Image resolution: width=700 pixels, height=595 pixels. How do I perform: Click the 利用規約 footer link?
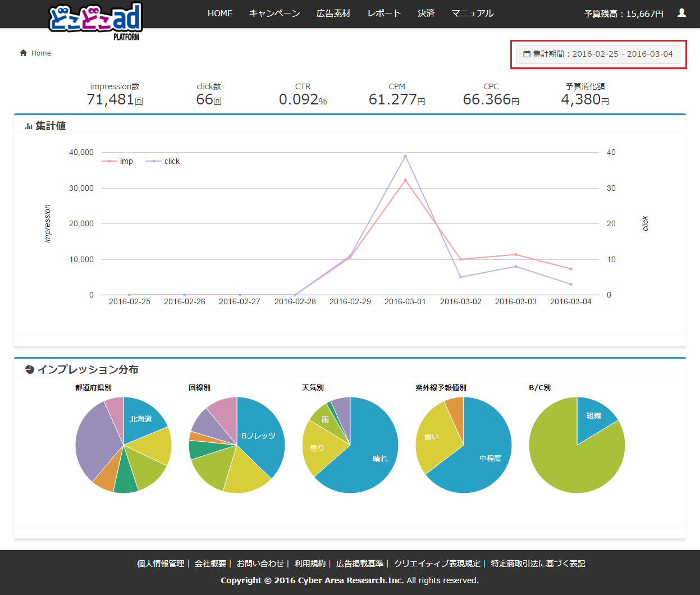tap(310, 564)
